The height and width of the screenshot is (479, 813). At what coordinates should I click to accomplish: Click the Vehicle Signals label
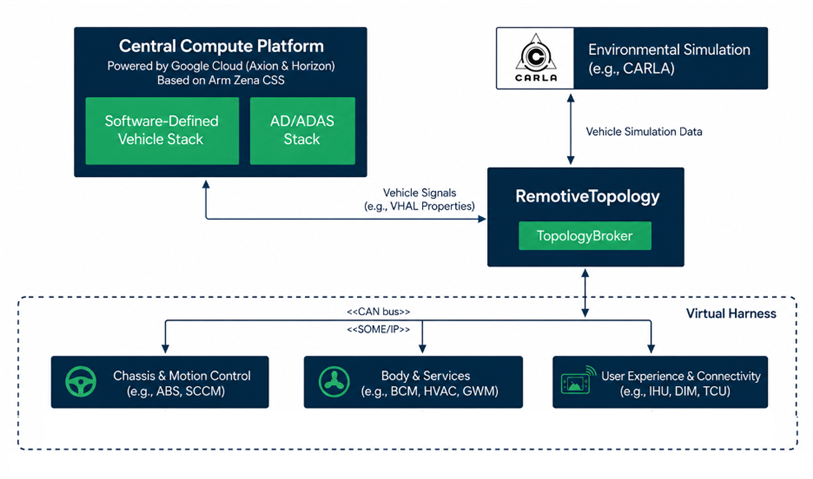pyautogui.click(x=419, y=193)
